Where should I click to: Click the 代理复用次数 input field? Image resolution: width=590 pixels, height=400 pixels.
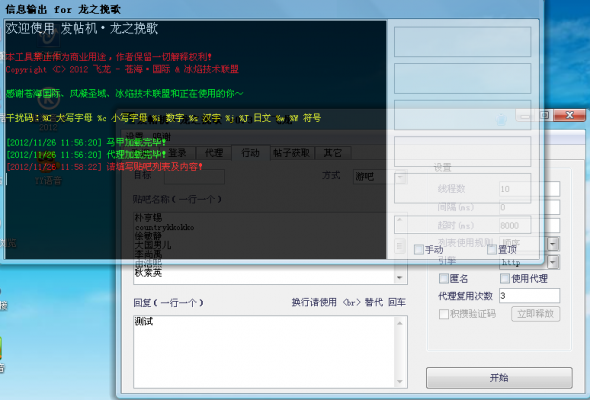pyautogui.click(x=529, y=296)
